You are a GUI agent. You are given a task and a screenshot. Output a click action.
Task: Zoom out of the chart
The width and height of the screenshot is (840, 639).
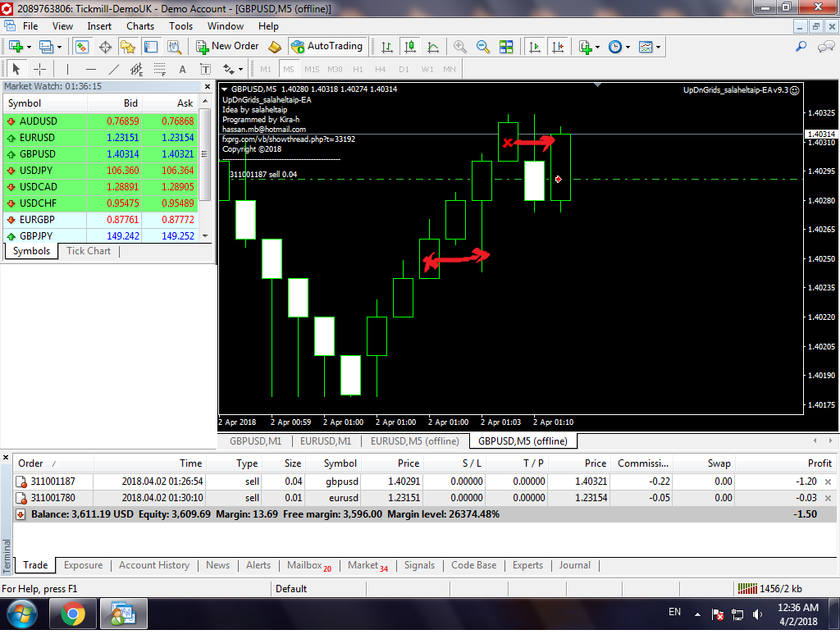pyautogui.click(x=483, y=47)
